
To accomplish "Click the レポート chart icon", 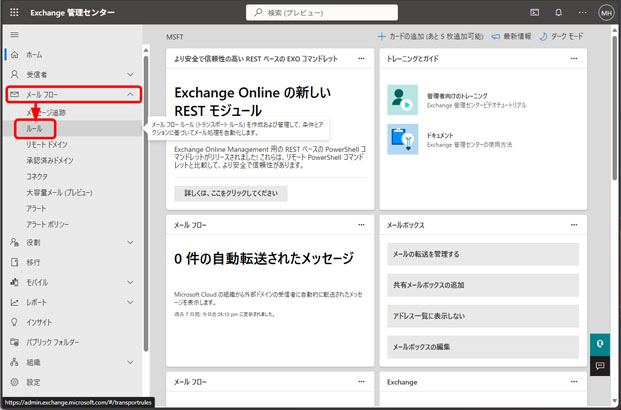I will pos(15,302).
